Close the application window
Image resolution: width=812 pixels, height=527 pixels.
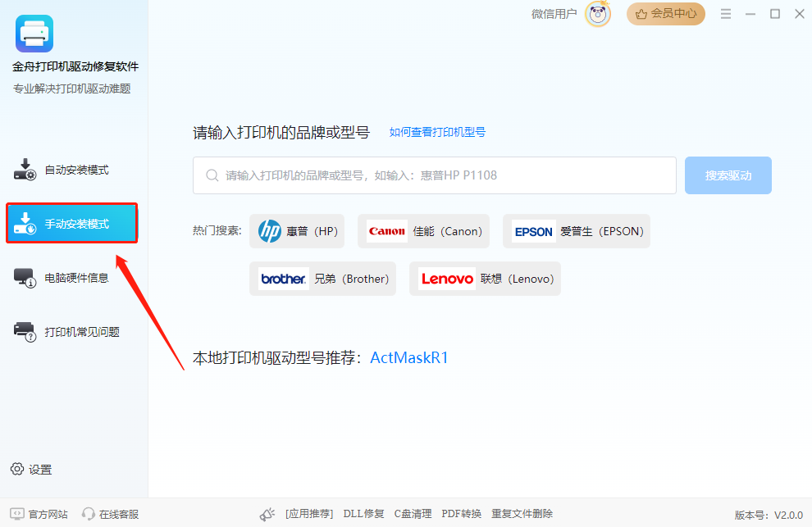pyautogui.click(x=800, y=14)
